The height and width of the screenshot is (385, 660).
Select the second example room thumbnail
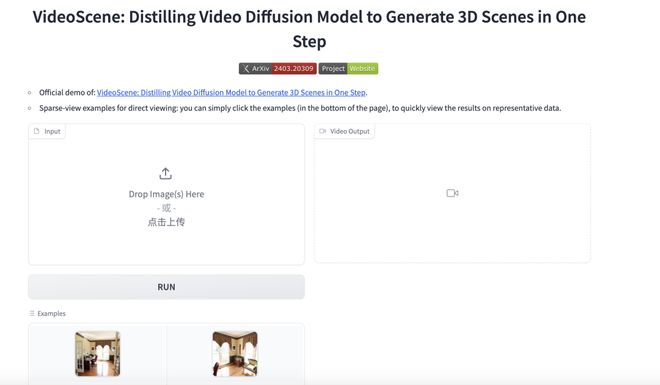point(235,353)
